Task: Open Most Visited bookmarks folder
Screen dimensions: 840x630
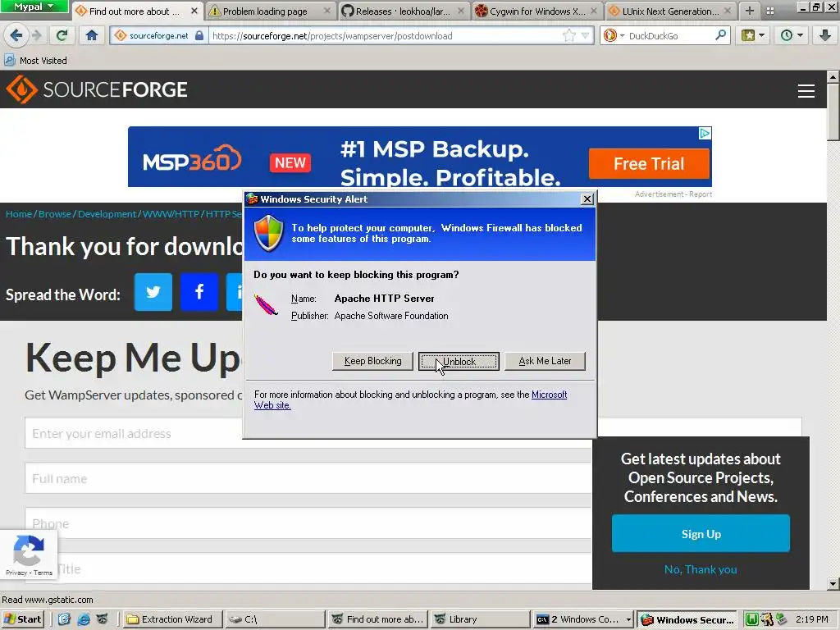Action: click(35, 61)
